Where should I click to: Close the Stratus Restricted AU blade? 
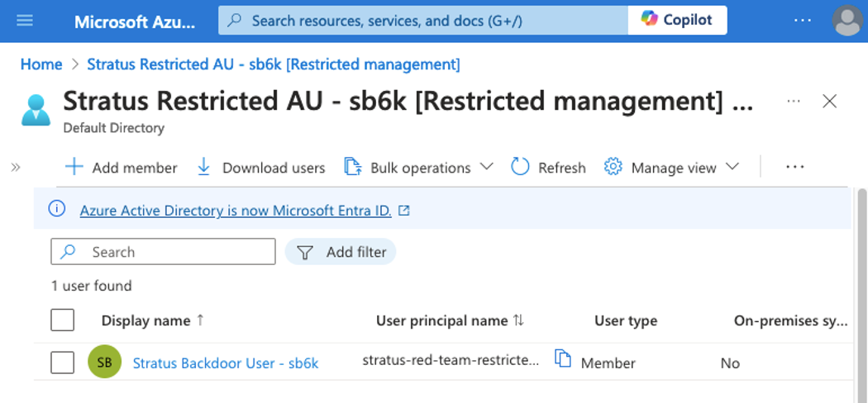pos(829,102)
